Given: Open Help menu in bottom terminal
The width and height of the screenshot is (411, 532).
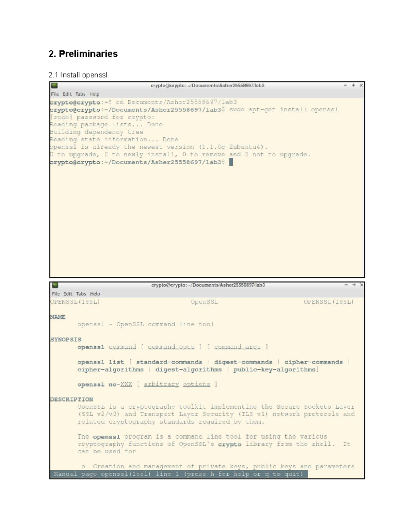Looking at the screenshot, I should 95,294.
